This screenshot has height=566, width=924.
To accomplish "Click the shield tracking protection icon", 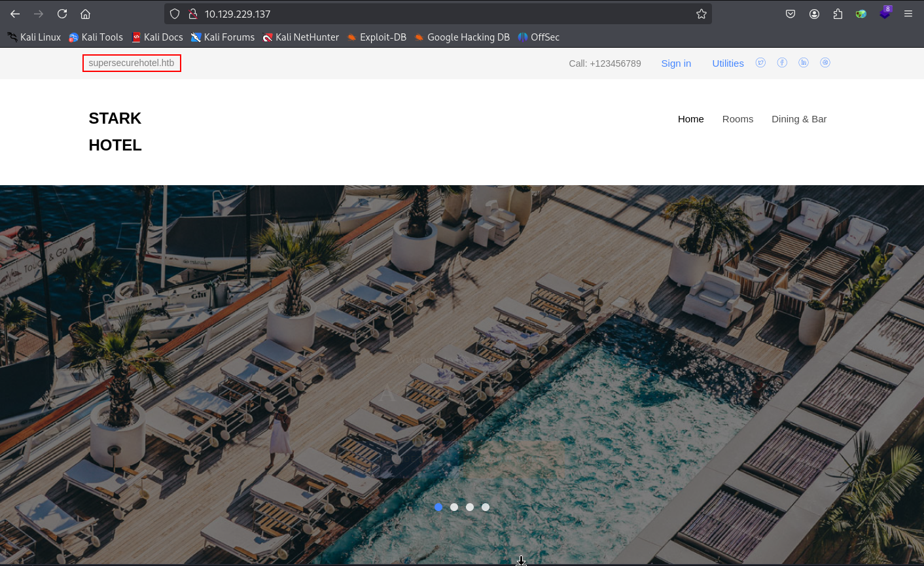I will coord(175,14).
